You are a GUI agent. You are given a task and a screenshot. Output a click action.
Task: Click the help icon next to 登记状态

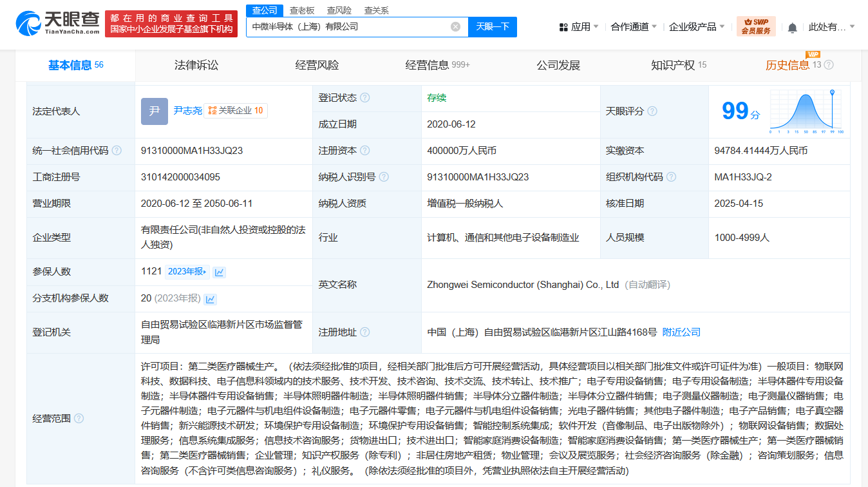[x=365, y=98]
